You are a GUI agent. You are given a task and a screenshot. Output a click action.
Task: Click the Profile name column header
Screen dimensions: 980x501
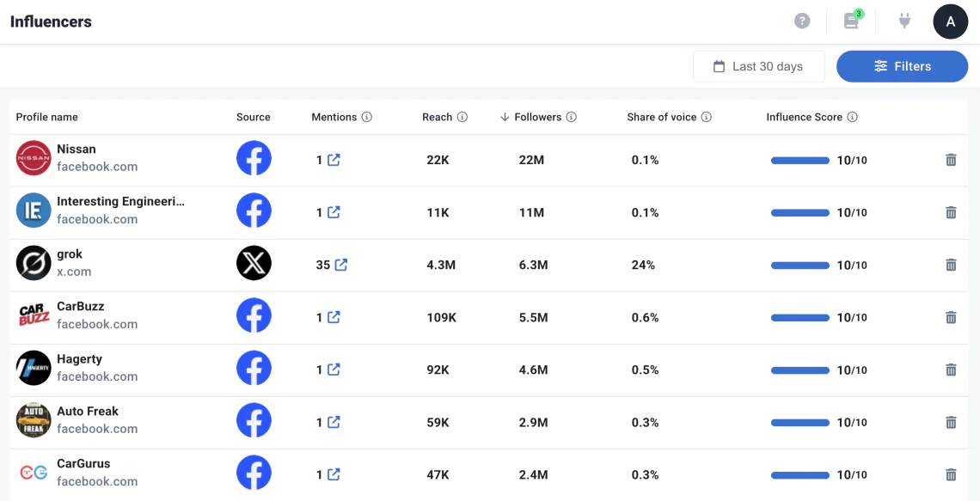(x=47, y=117)
